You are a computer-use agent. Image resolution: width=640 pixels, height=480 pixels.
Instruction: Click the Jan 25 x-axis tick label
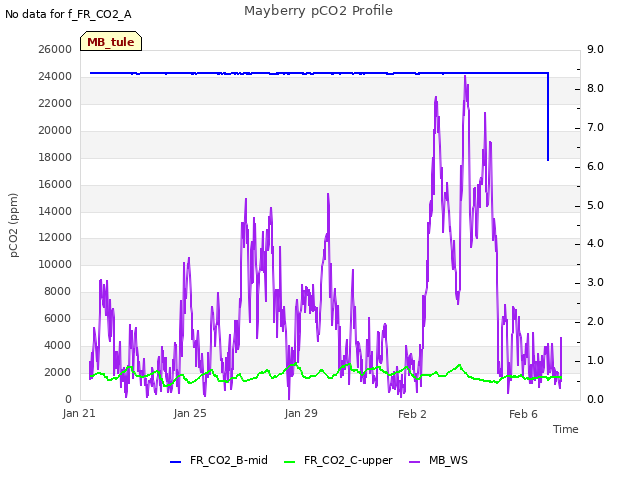point(190,413)
